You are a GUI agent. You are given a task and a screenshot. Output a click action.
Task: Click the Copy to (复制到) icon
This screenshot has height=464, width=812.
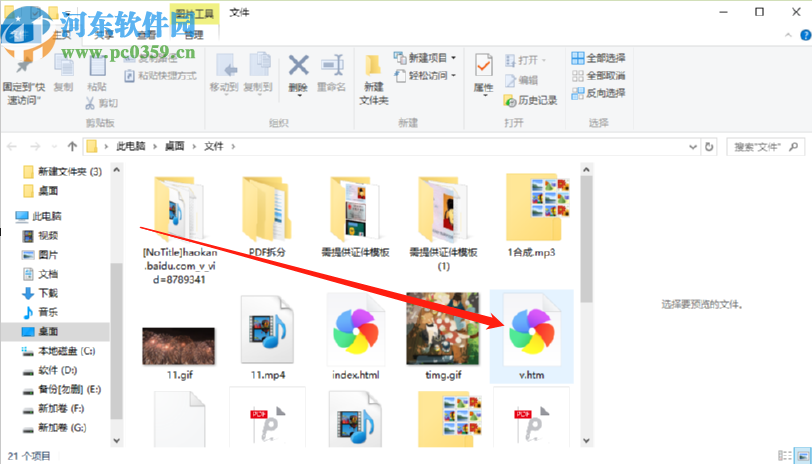pos(259,66)
